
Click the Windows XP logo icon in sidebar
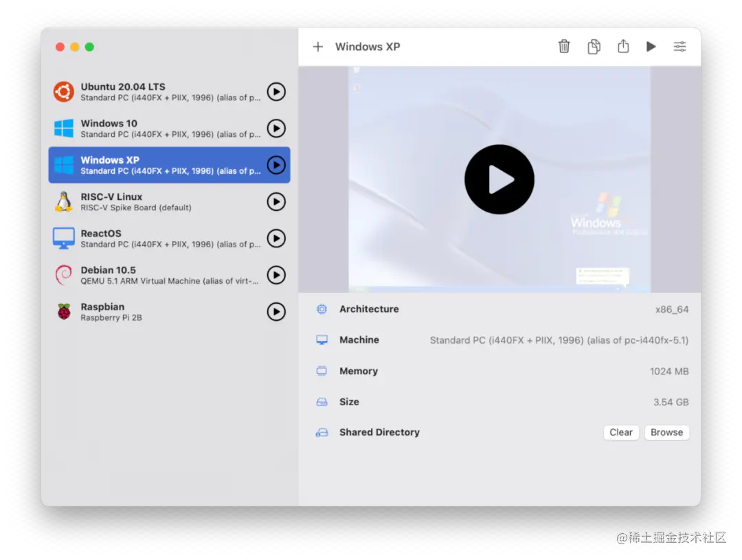click(64, 165)
